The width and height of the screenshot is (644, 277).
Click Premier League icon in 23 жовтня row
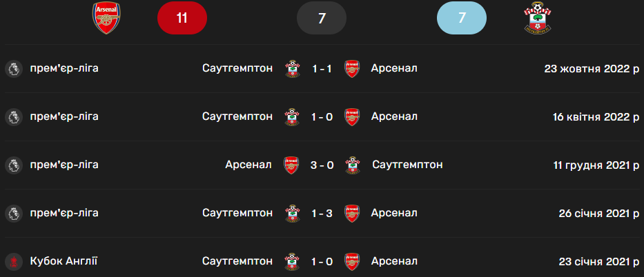point(12,68)
